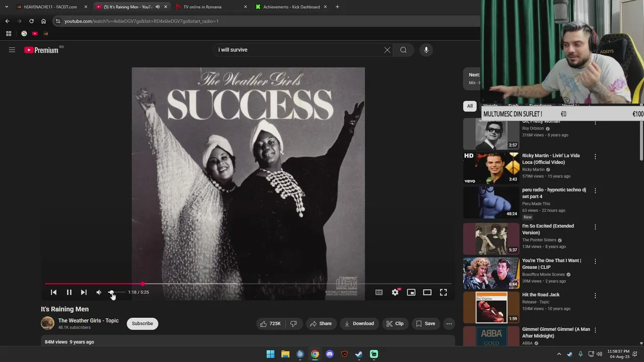Open the Windows Start menu
The image size is (644, 362).
(270, 354)
